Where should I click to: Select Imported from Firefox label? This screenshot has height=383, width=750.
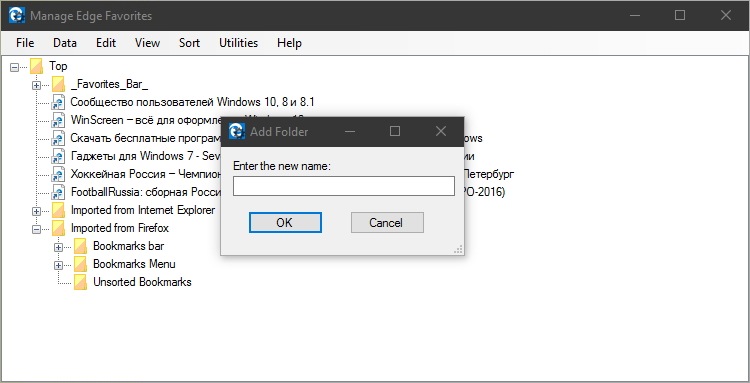point(120,228)
